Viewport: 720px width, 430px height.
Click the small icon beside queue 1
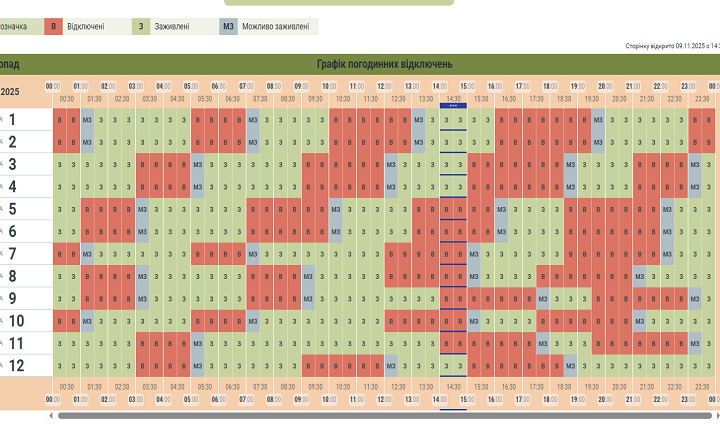[1, 120]
